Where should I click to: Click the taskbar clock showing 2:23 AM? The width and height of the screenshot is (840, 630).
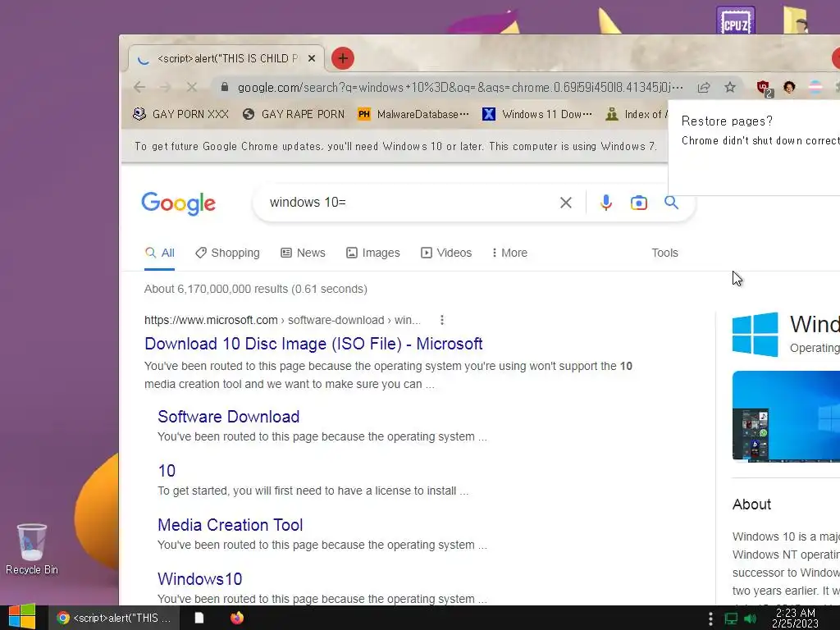pos(795,618)
